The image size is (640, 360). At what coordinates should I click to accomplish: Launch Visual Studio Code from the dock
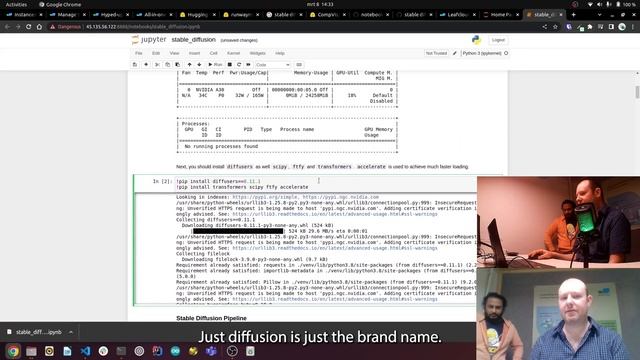tap(85, 351)
